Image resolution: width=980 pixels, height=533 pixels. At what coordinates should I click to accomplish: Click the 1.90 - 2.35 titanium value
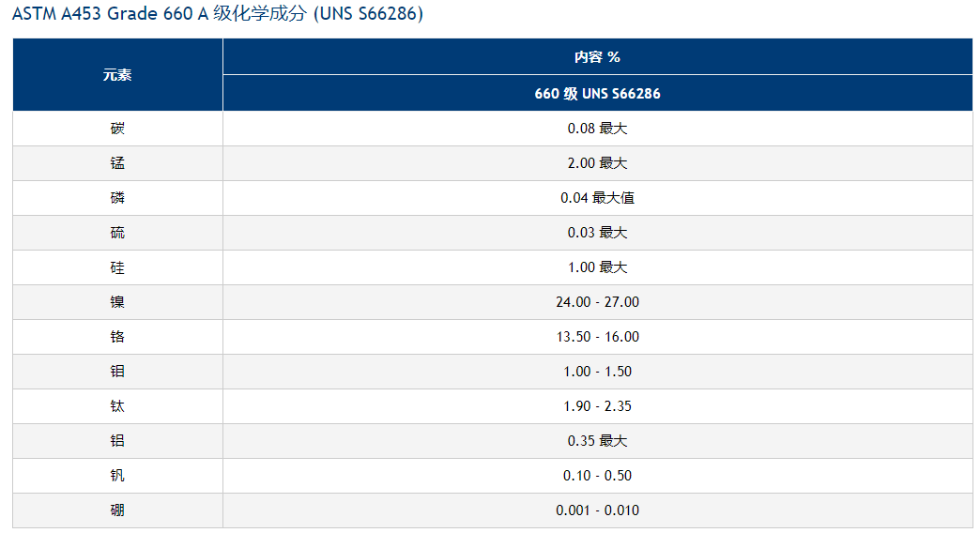pos(598,406)
